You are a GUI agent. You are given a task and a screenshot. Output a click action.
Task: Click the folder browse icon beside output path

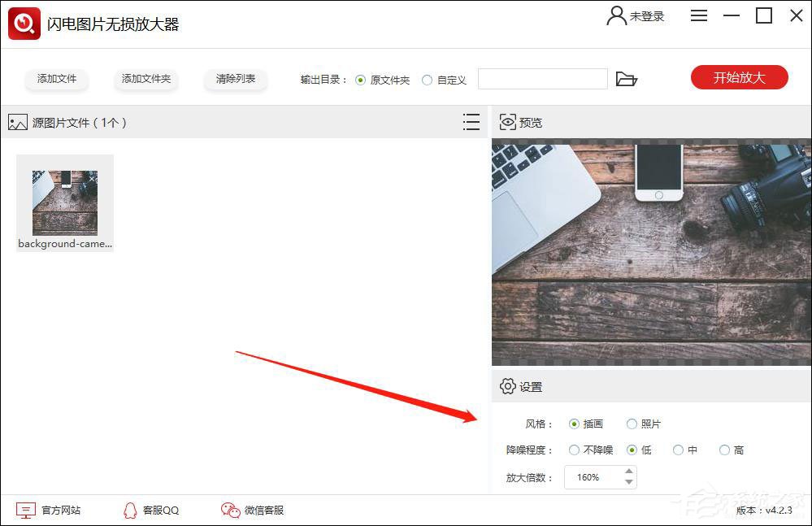[626, 79]
